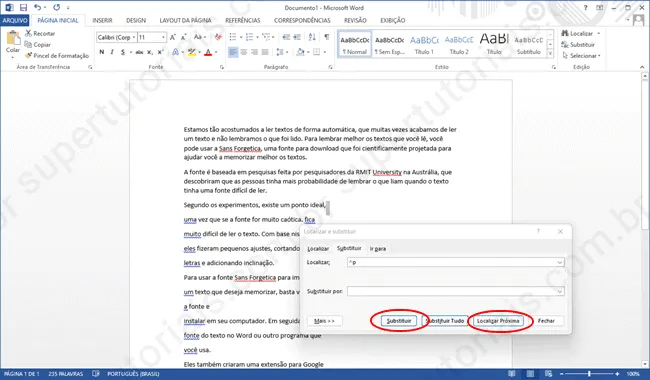Open text effects for the font
The height and width of the screenshot is (380, 650).
click(176, 52)
